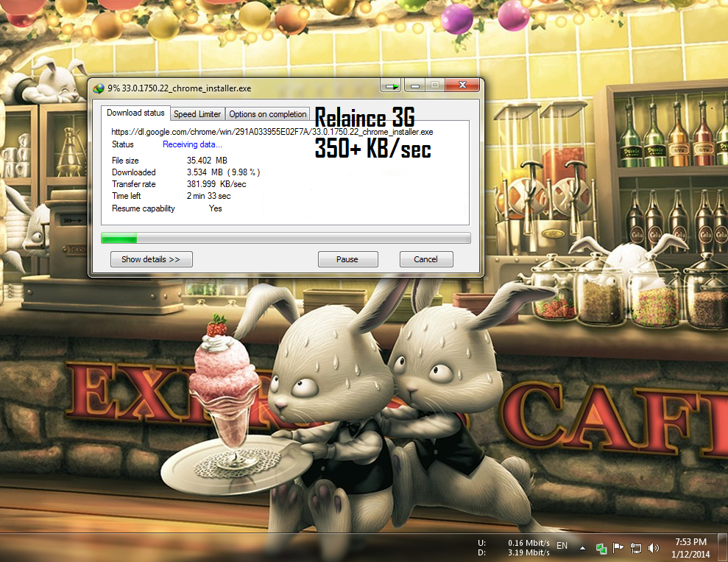Click the EN language indicator in the taskbar
This screenshot has width=728, height=562.
(562, 546)
